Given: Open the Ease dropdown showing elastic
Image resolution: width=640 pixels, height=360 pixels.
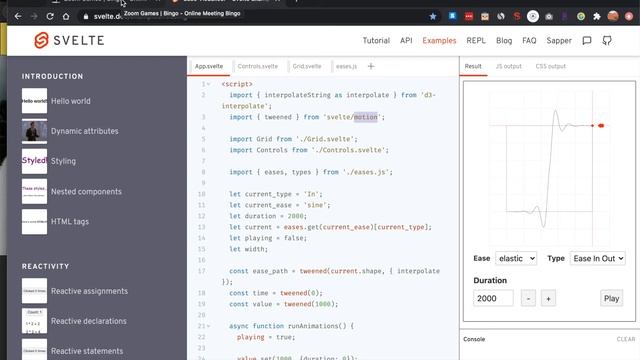Looking at the screenshot, I should pos(516,258).
